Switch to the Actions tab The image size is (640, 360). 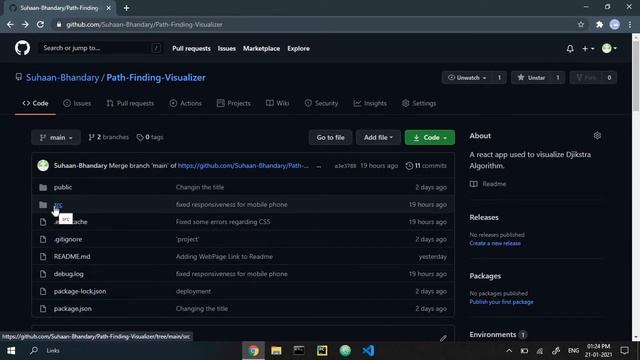click(x=186, y=103)
